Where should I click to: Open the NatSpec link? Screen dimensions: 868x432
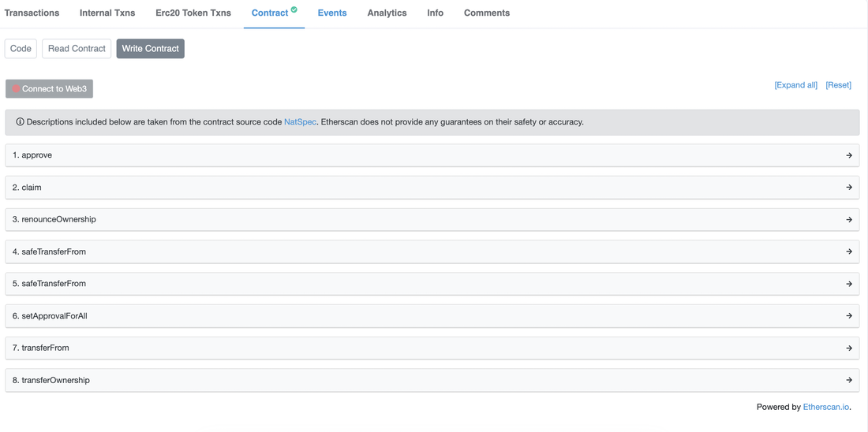300,121
